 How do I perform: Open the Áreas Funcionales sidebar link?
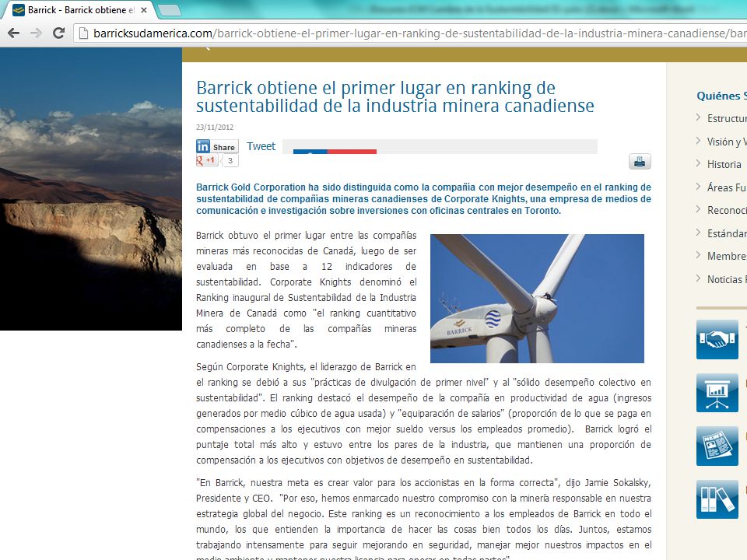(727, 187)
